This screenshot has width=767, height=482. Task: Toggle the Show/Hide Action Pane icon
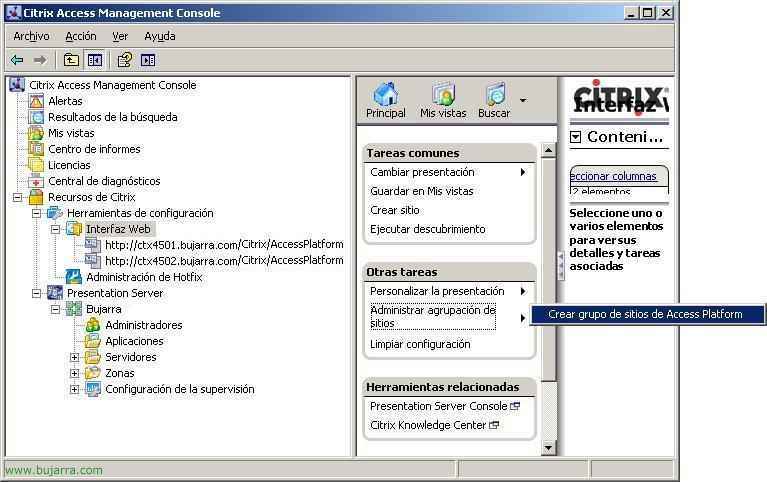coord(148,60)
